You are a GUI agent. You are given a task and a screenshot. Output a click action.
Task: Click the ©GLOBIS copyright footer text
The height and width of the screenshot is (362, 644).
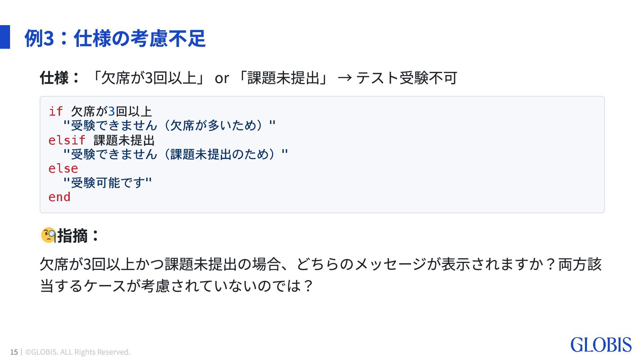click(x=78, y=352)
